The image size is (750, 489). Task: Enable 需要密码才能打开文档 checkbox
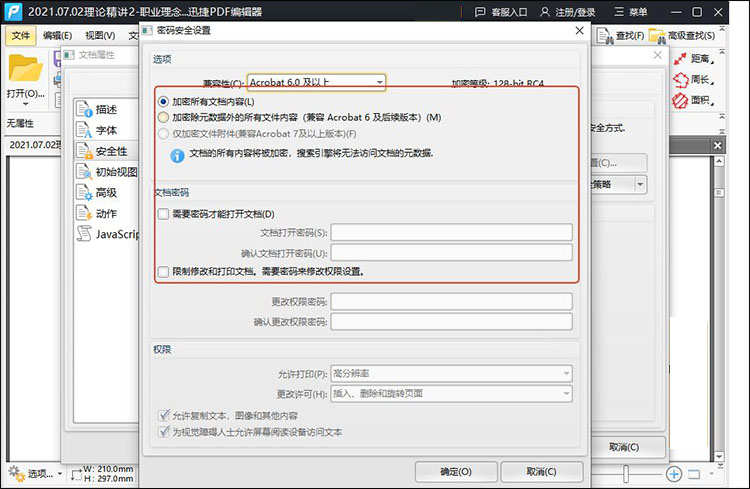[164, 214]
